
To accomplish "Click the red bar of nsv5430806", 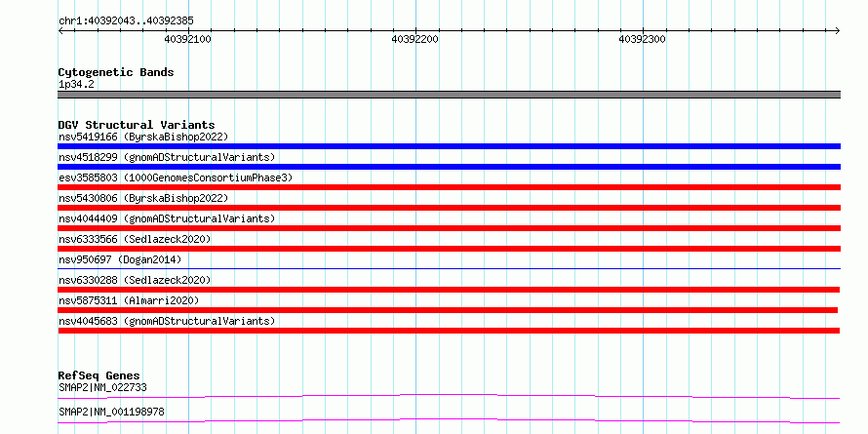I will (449, 208).
